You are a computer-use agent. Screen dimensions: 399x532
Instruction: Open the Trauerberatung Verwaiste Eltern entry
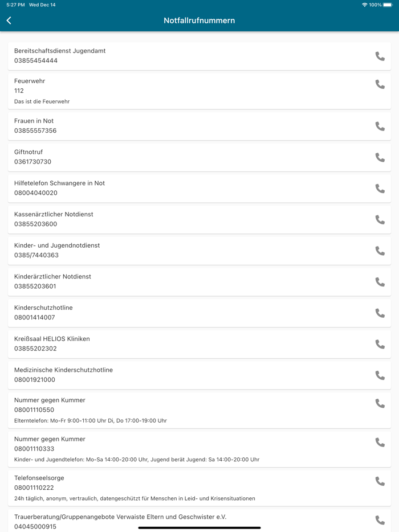(171, 521)
